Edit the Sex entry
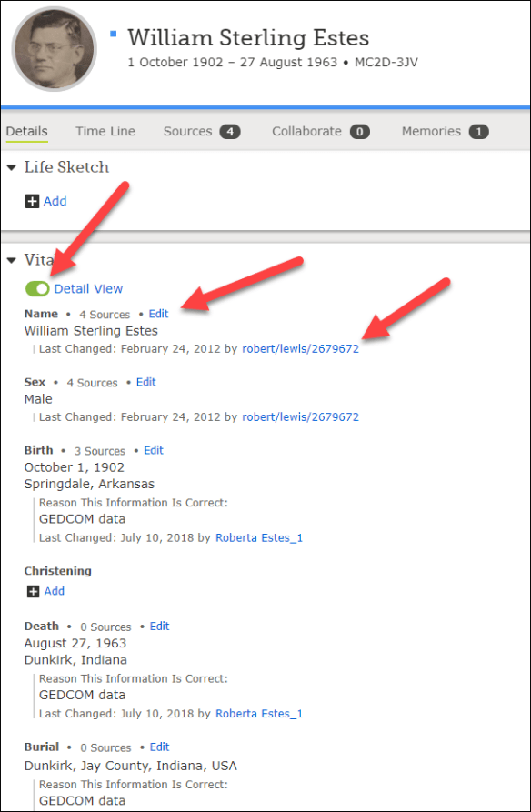 tap(146, 382)
